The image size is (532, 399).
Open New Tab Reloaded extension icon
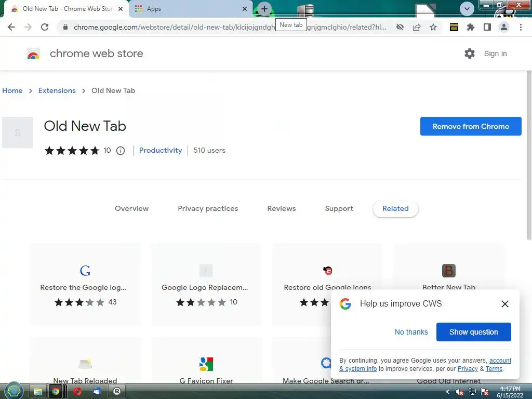[85, 364]
